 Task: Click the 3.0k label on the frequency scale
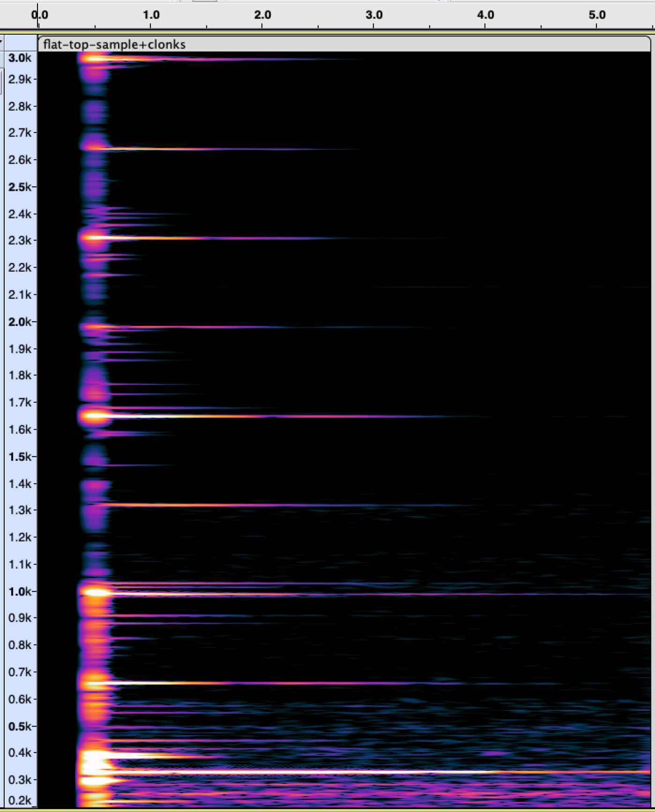[20, 58]
